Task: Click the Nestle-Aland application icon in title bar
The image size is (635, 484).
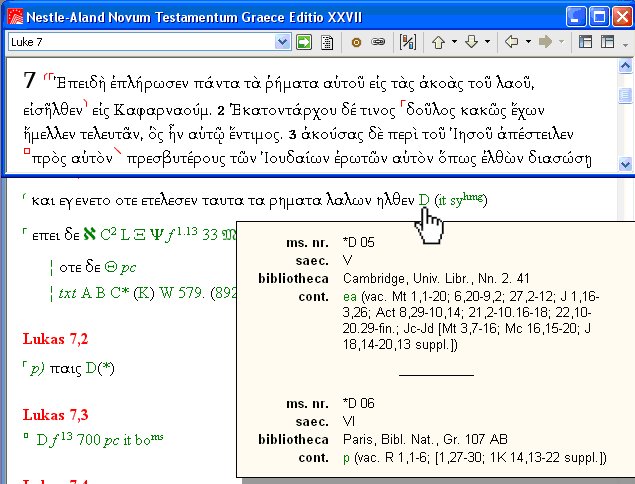Action: [x=15, y=17]
